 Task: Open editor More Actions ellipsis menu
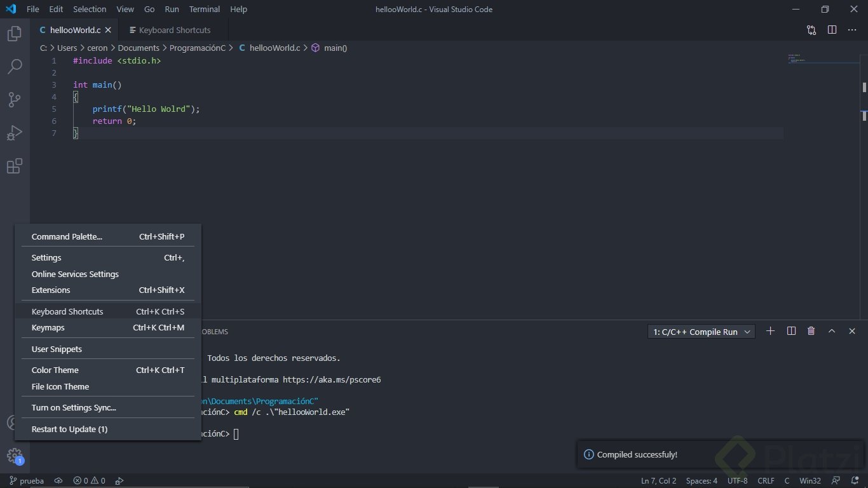coord(852,30)
